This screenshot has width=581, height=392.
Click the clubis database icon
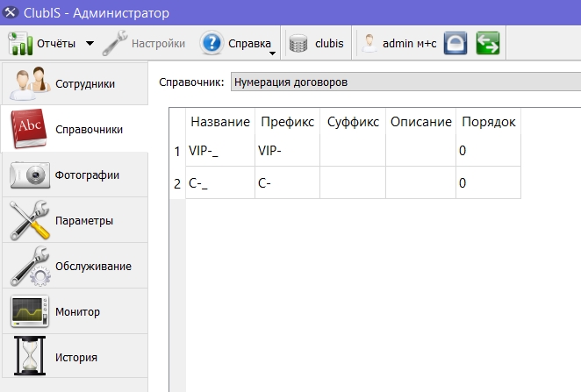(x=298, y=43)
